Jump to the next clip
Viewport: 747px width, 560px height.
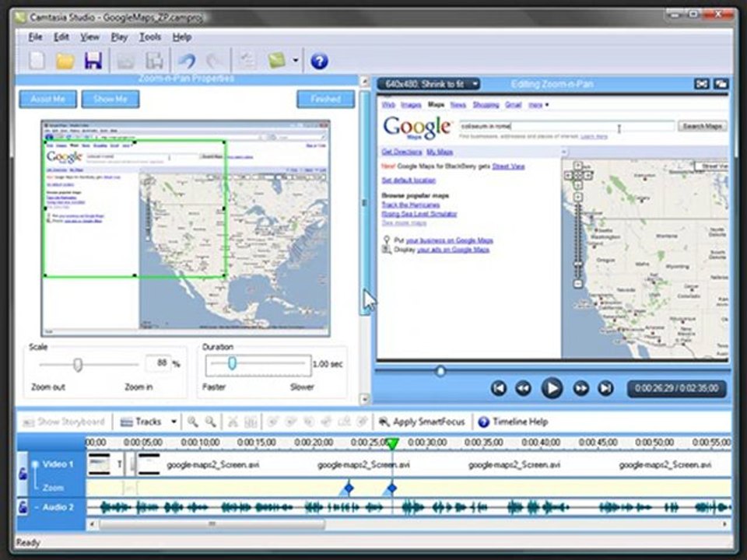pos(605,388)
